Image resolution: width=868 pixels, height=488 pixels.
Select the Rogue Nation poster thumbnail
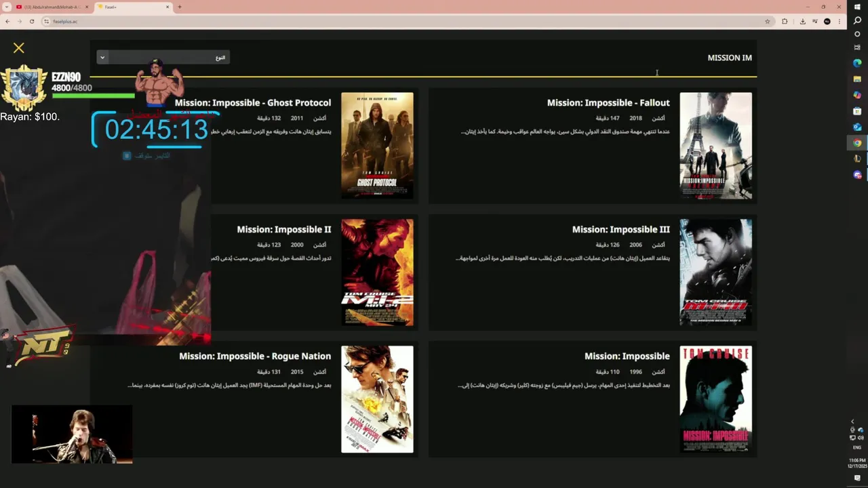tap(377, 399)
